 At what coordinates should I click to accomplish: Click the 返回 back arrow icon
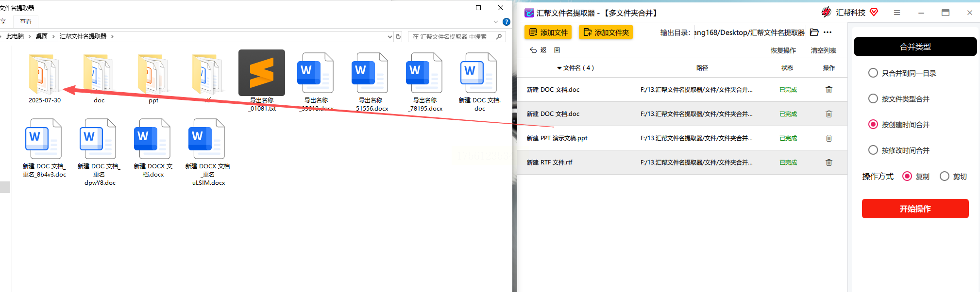pos(533,50)
